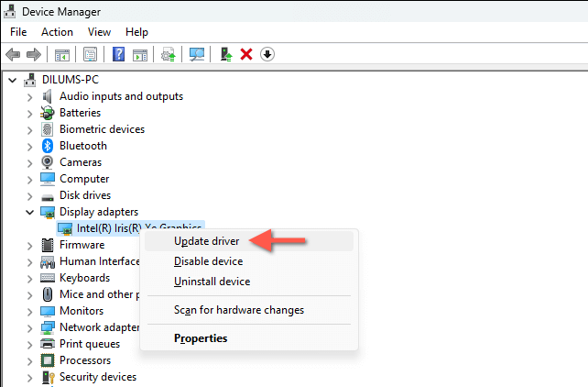Open the blue question mark Help icon

(x=118, y=54)
